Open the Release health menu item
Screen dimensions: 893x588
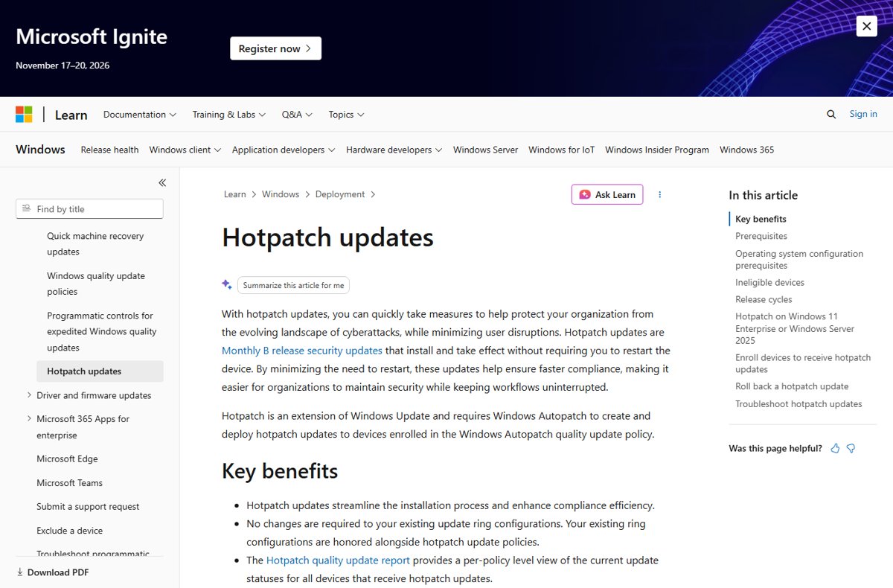click(x=109, y=150)
